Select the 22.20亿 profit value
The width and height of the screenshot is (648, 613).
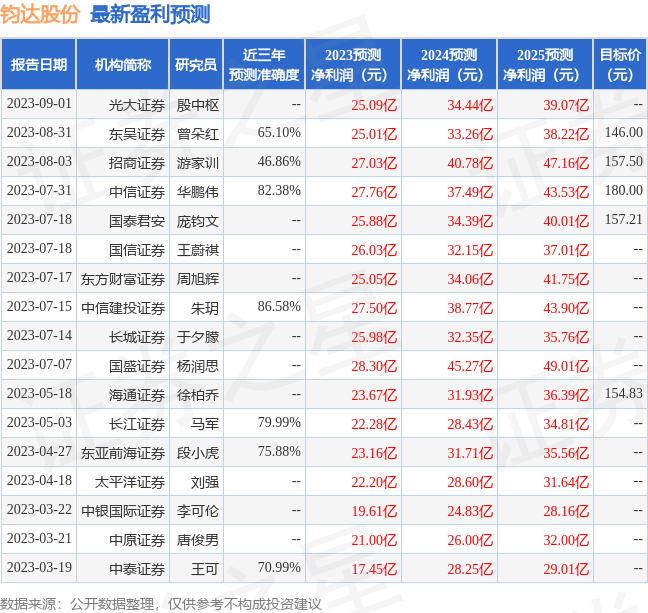(x=374, y=482)
